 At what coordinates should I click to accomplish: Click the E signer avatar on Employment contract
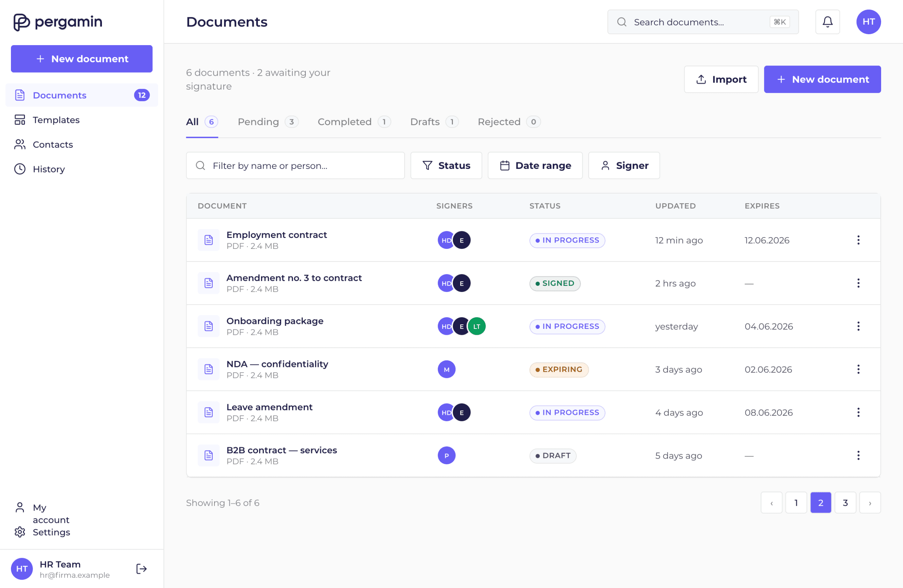pos(462,240)
